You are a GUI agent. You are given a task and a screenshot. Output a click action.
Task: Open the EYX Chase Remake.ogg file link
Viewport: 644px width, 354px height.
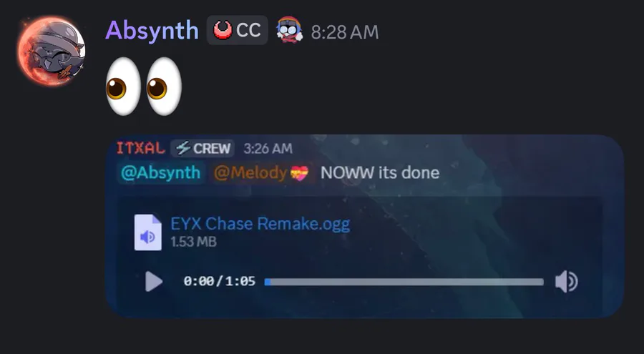[260, 224]
